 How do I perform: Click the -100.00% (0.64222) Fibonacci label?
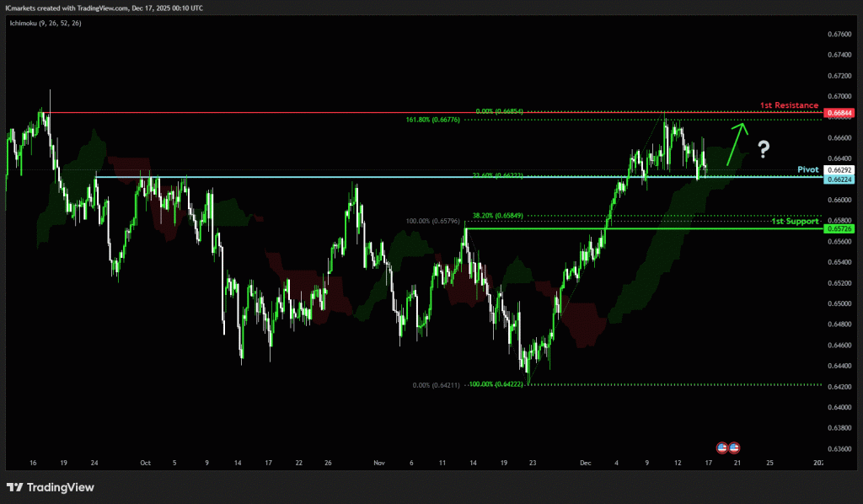503,385
